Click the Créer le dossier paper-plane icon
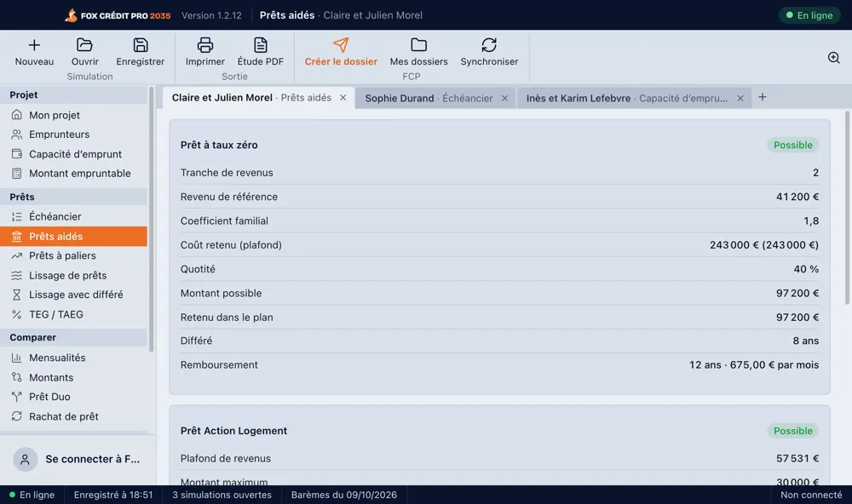The width and height of the screenshot is (852, 504). pyautogui.click(x=341, y=45)
